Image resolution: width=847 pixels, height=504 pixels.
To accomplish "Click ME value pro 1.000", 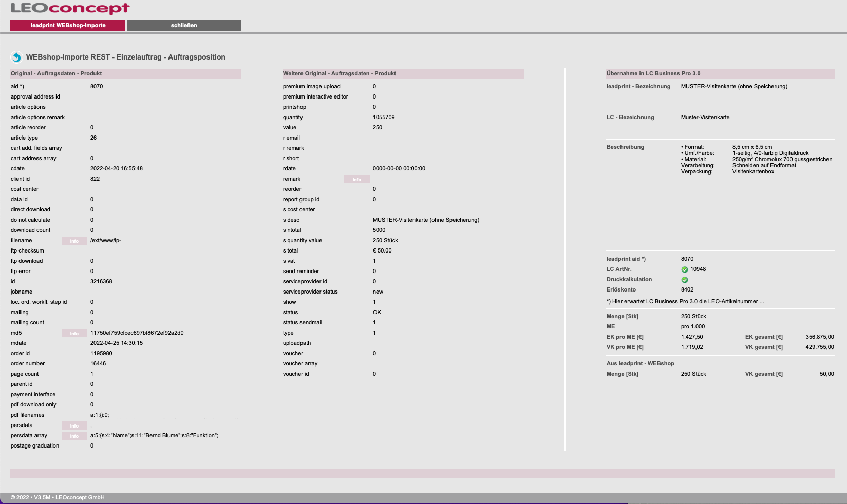I will [x=693, y=326].
